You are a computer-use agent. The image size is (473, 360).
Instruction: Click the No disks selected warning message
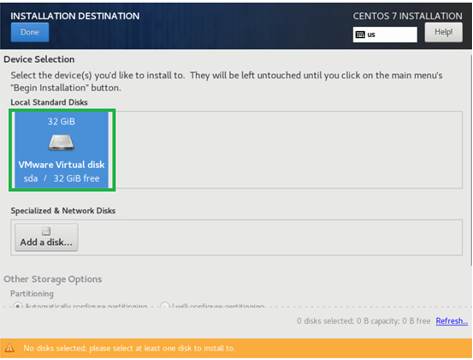[x=129, y=348]
